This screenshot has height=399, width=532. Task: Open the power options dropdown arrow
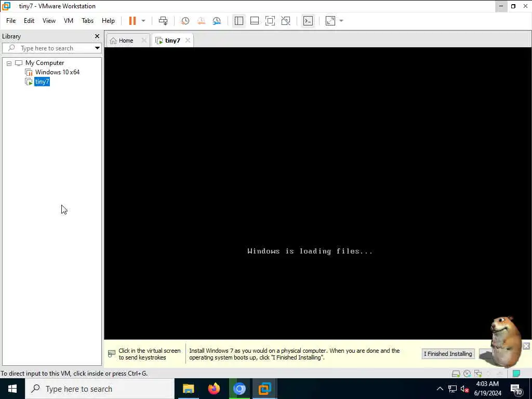[143, 21]
